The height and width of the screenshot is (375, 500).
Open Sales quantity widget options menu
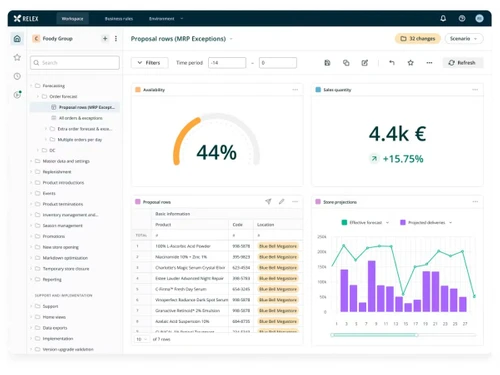(x=475, y=90)
